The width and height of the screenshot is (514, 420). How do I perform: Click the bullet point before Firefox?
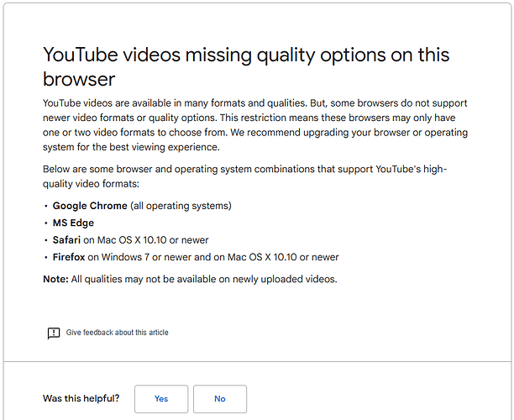pyautogui.click(x=45, y=257)
